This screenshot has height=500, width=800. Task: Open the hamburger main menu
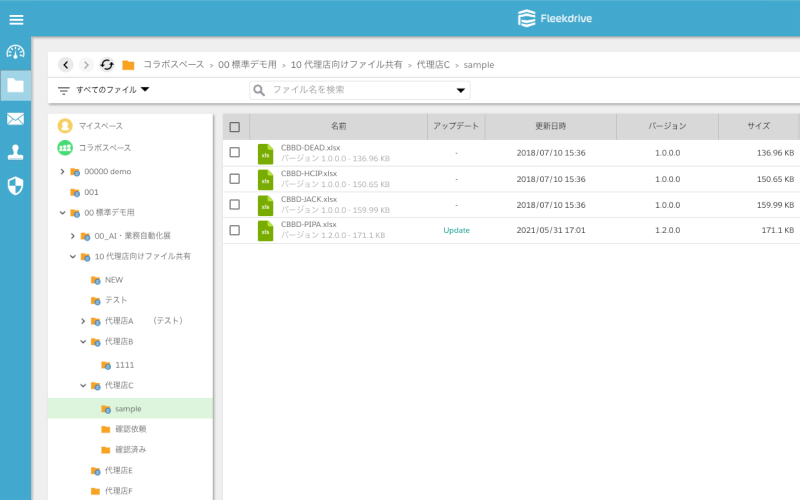16,20
